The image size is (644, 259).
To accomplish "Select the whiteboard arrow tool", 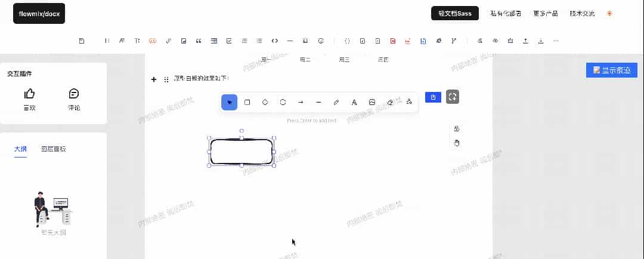I will click(301, 103).
